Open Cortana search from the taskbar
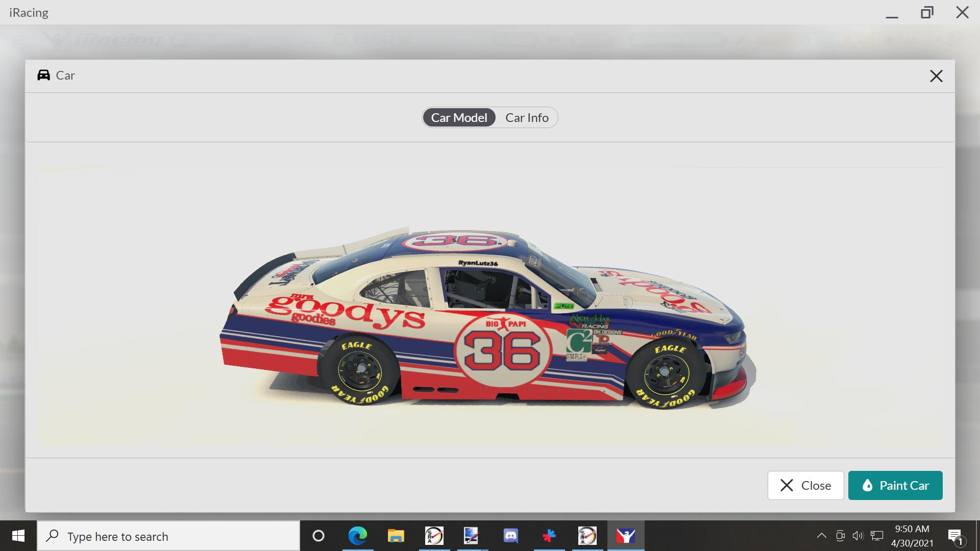The width and height of the screenshot is (980, 551). (x=319, y=536)
